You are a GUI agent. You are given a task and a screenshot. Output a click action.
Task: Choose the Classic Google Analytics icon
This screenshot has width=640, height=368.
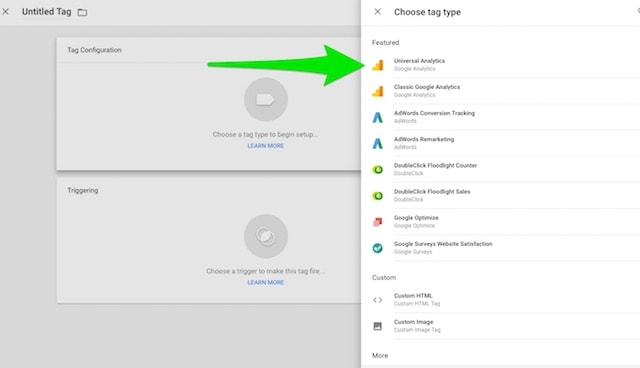tap(378, 91)
